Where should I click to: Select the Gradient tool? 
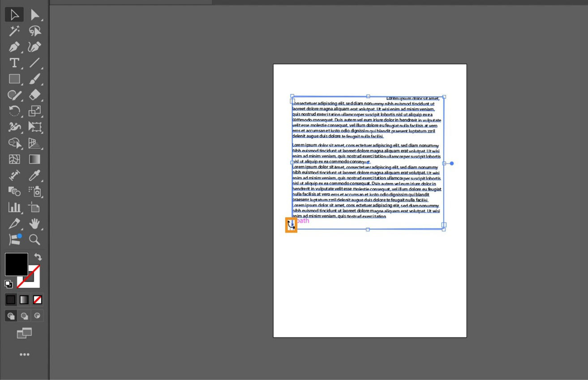coord(34,159)
